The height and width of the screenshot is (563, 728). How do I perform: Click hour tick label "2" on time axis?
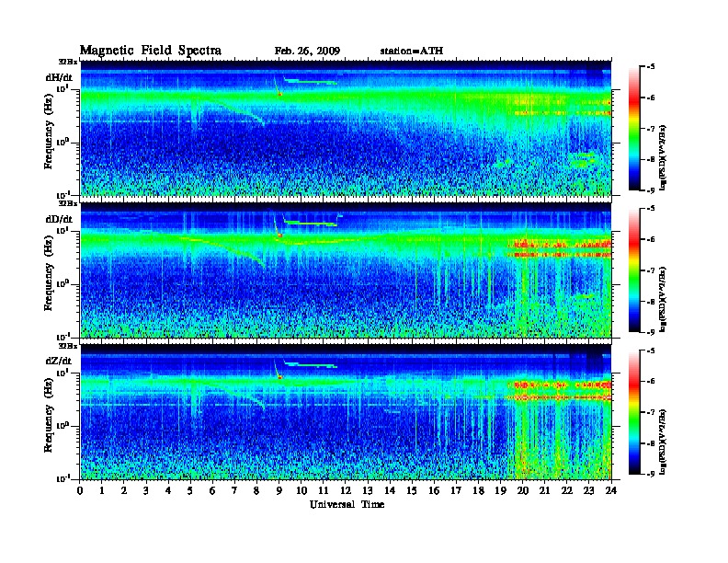tap(124, 490)
